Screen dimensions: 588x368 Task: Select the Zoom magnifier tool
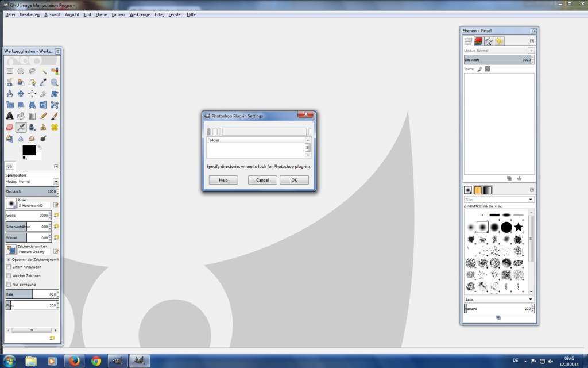click(55, 82)
